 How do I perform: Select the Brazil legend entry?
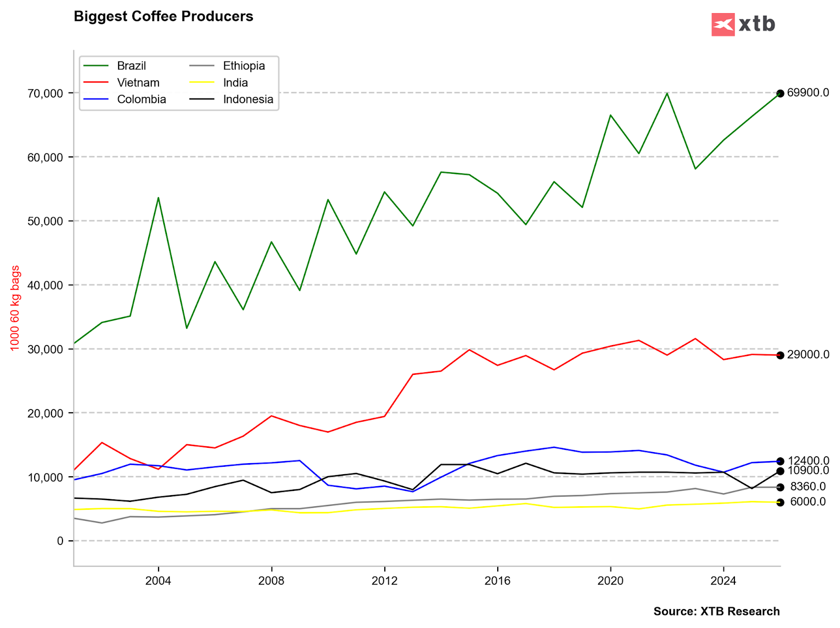pos(115,66)
